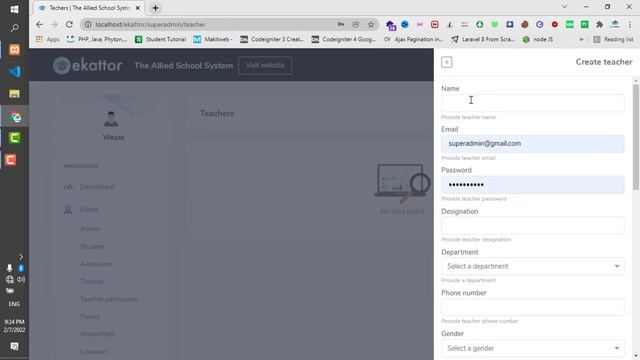This screenshot has width=640, height=360.
Task: Open green Camtasia taskbar icon
Action: click(14, 138)
